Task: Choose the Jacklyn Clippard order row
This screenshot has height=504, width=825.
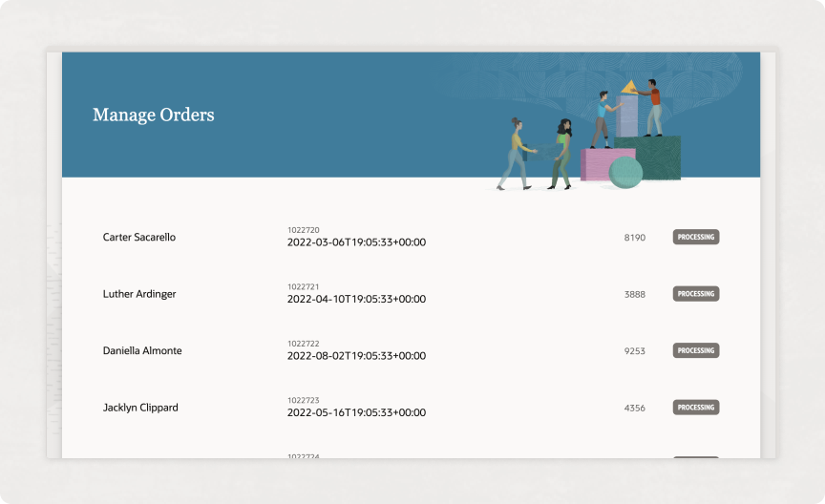Action: (140, 408)
